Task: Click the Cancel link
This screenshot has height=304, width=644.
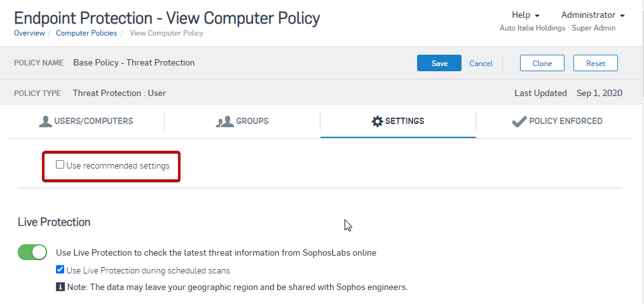Action: (x=481, y=64)
